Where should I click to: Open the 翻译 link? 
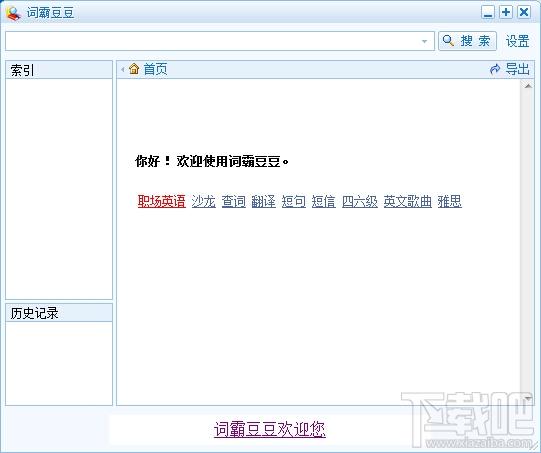click(x=264, y=201)
